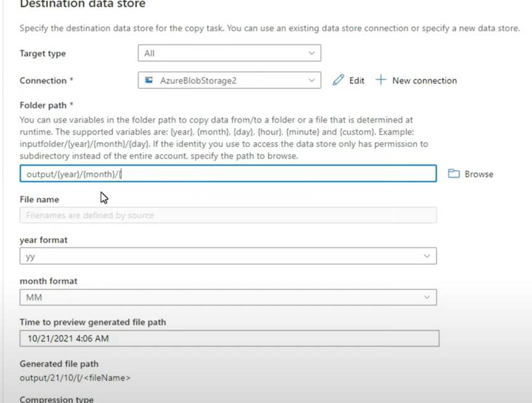This screenshot has height=403, width=532.
Task: Click the Browse folder icon
Action: point(454,173)
